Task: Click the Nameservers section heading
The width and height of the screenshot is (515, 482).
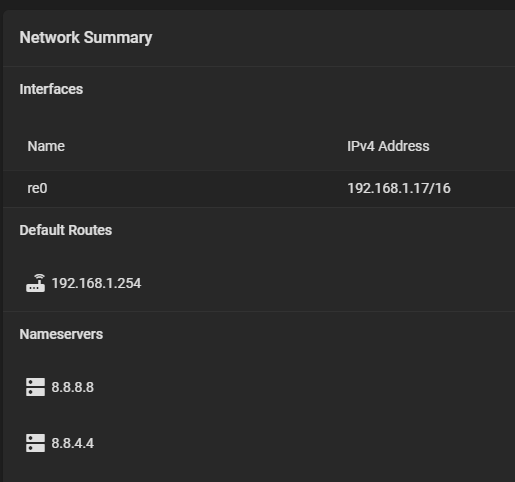Action: tap(61, 334)
